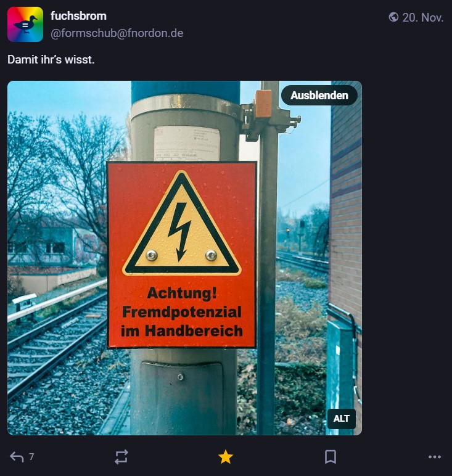
Task: Show the image ALT description
Action: coord(341,419)
